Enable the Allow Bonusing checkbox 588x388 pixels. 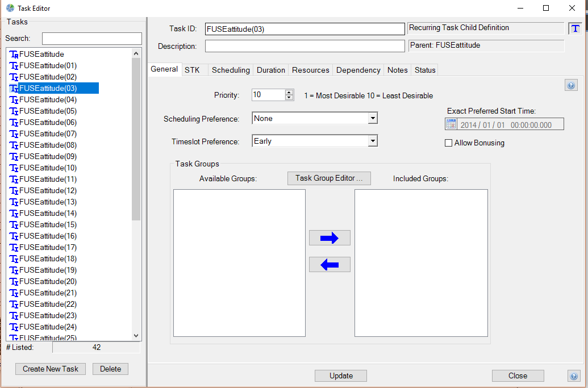448,143
